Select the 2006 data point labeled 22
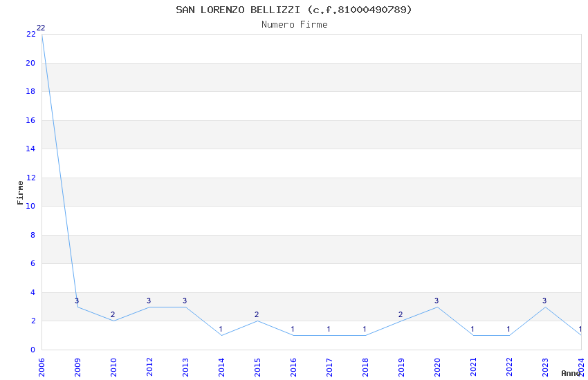The image size is (588, 380). [42, 34]
